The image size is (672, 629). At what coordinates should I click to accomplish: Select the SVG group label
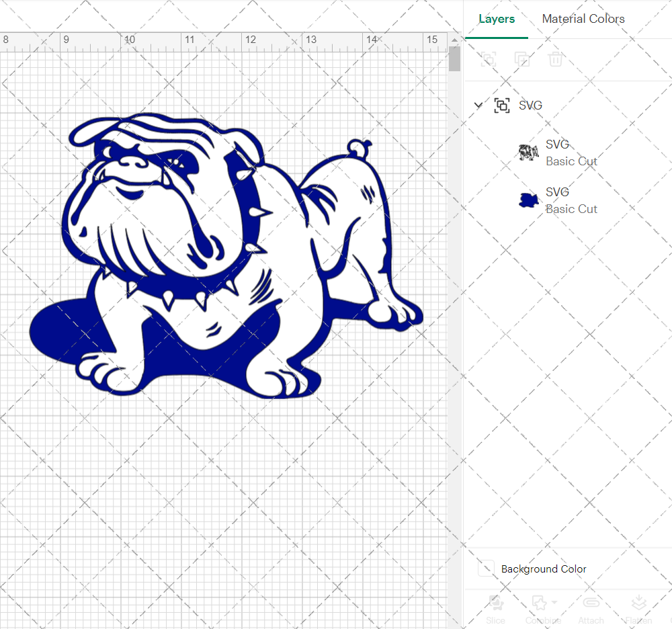click(x=530, y=106)
